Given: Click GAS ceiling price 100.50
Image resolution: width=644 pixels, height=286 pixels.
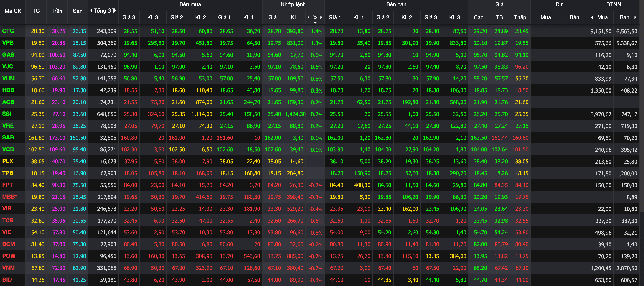Looking at the screenshot, I should coord(57,55).
